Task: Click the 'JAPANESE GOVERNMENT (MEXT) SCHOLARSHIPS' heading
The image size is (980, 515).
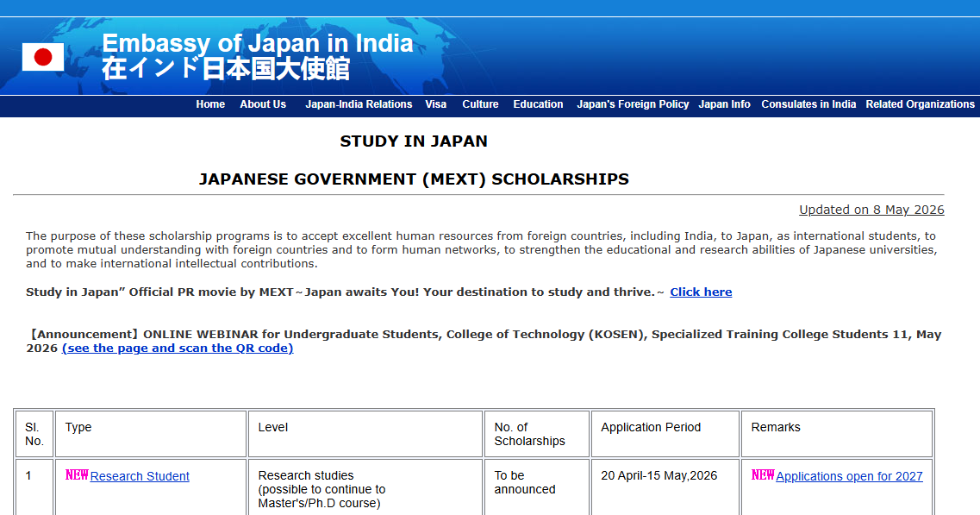Action: (x=414, y=179)
